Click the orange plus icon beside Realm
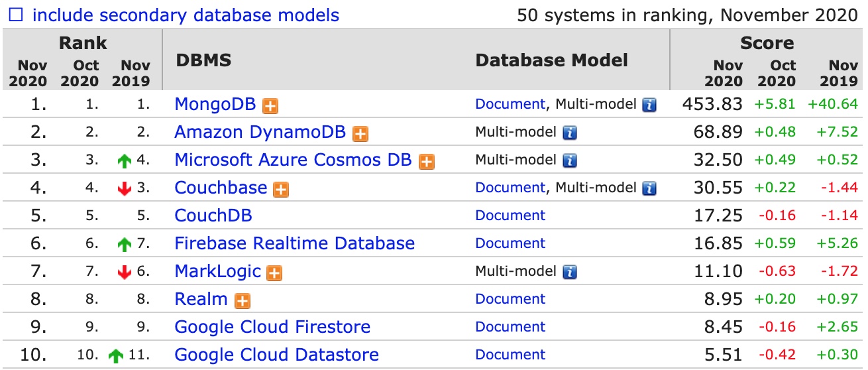This screenshot has height=370, width=868. tap(243, 300)
